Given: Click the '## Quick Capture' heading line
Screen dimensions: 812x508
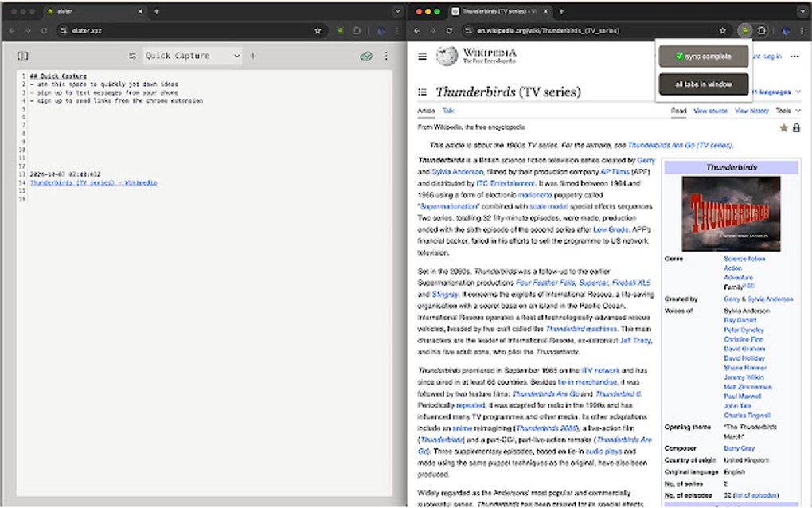Looking at the screenshot, I should coord(58,76).
